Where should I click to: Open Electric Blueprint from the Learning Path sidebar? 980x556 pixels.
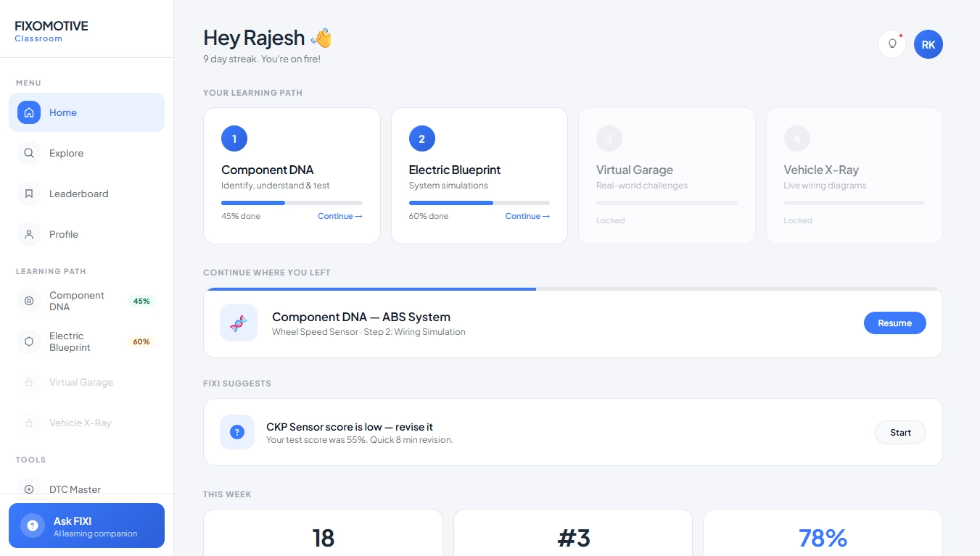click(70, 341)
